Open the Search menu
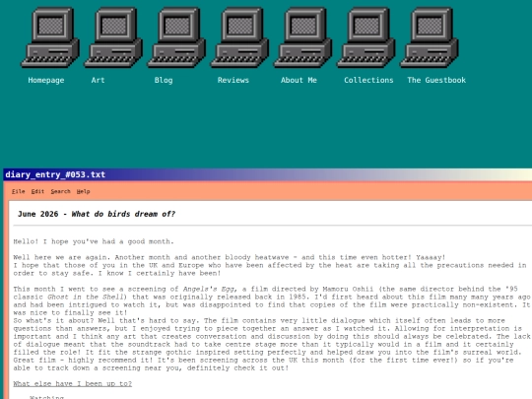 (x=60, y=191)
